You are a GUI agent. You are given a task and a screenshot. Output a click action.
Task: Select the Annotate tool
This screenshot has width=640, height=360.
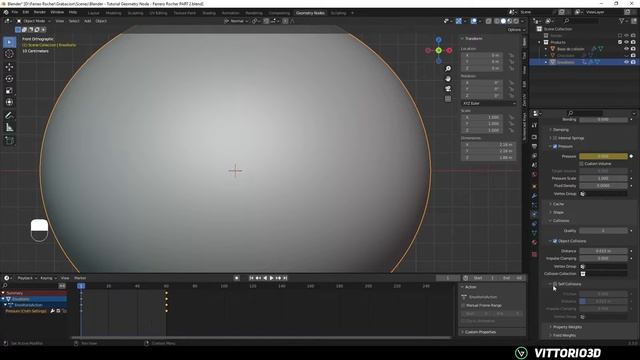click(x=9, y=116)
